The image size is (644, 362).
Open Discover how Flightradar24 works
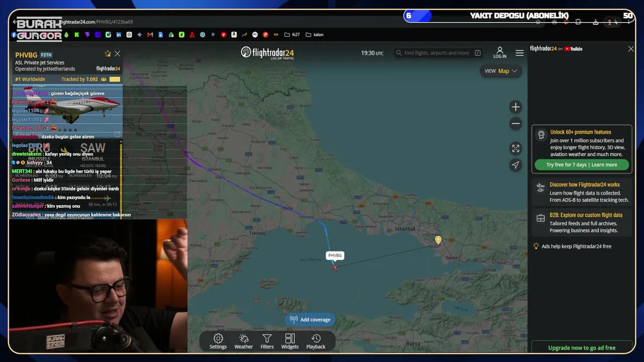coord(582,192)
